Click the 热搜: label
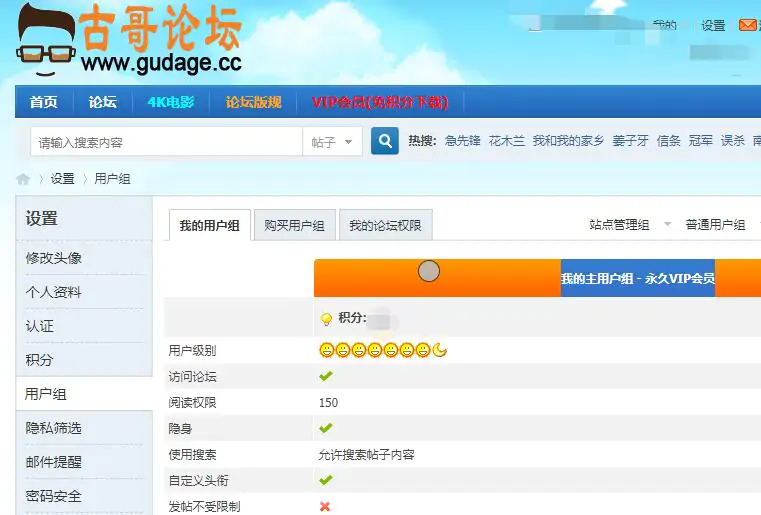This screenshot has width=761, height=515. point(422,141)
